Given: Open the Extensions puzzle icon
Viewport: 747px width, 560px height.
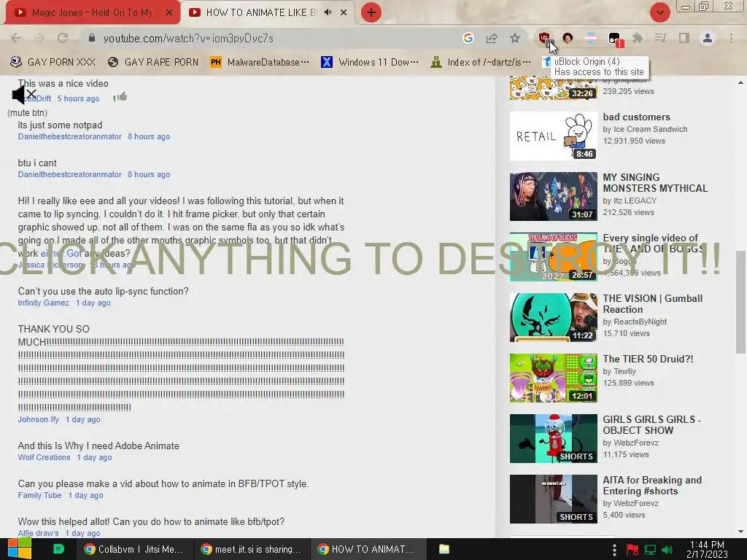Looking at the screenshot, I should (637, 38).
